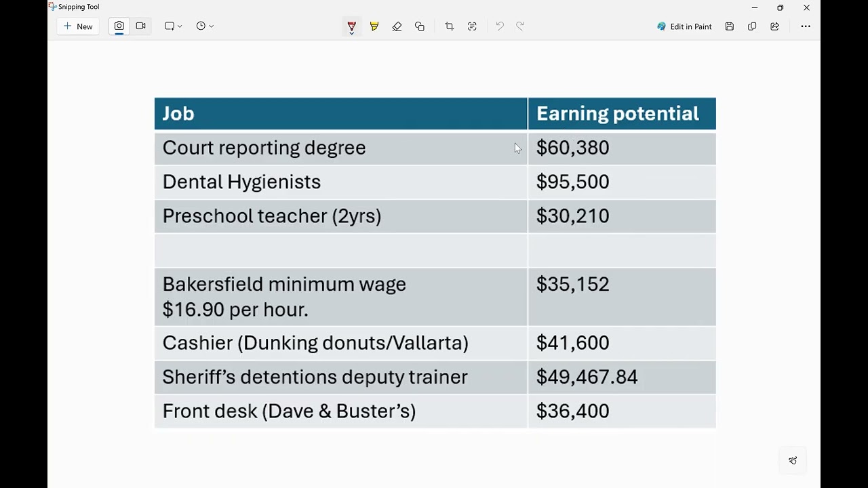Viewport: 868px width, 488px height.
Task: Open the shapes tool
Action: tap(420, 26)
